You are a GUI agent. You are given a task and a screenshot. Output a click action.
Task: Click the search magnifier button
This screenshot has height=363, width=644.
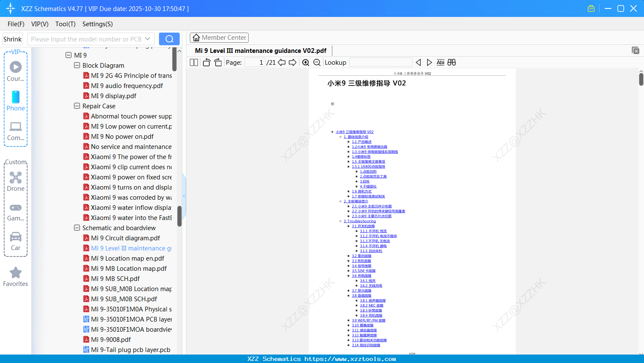[x=169, y=39]
